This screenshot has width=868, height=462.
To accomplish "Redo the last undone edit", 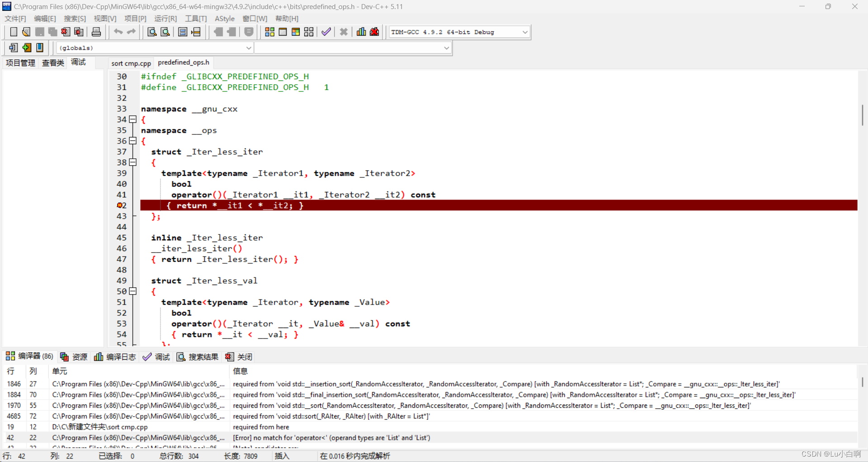I will (131, 32).
